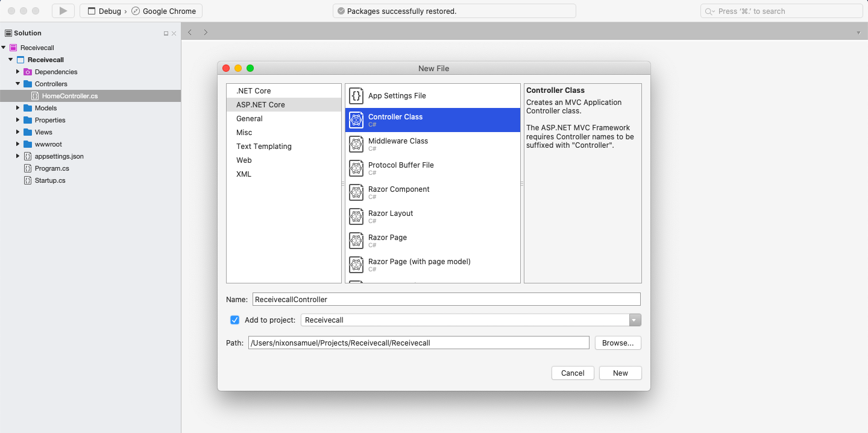The image size is (868, 433).
Task: Select the .NET Core category
Action: point(253,90)
